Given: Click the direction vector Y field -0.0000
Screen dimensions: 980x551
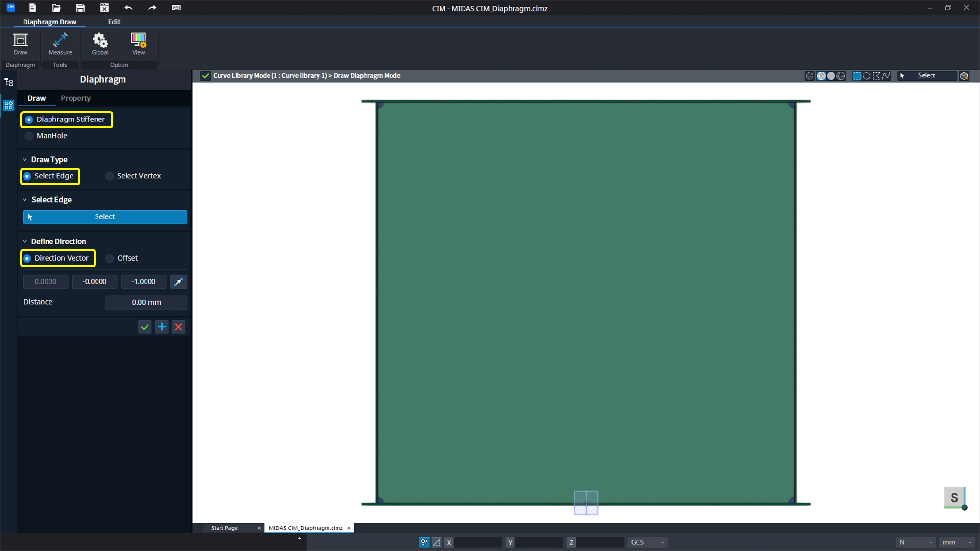Looking at the screenshot, I should click(95, 282).
